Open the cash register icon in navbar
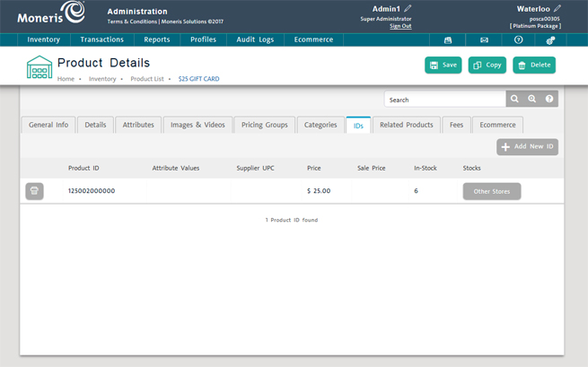 (x=448, y=40)
